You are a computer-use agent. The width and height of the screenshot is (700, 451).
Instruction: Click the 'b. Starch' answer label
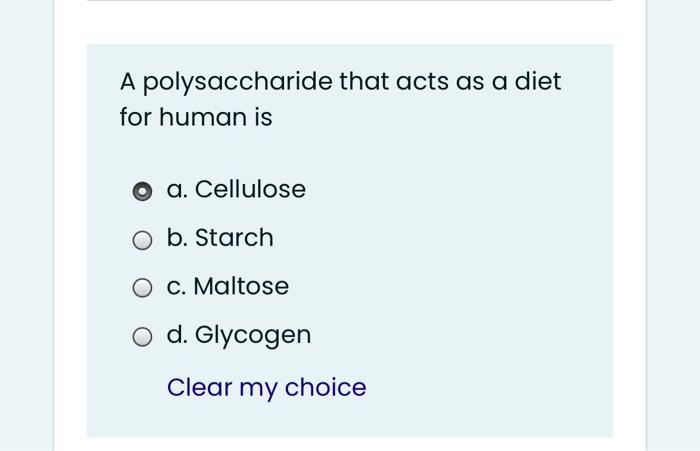click(x=220, y=238)
